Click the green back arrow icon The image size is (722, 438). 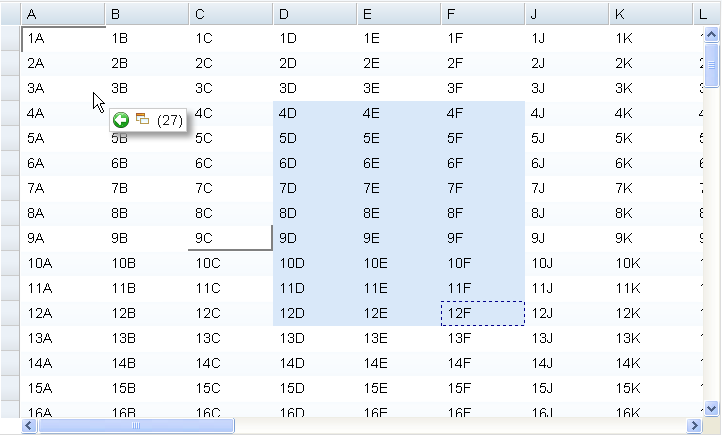point(121,120)
